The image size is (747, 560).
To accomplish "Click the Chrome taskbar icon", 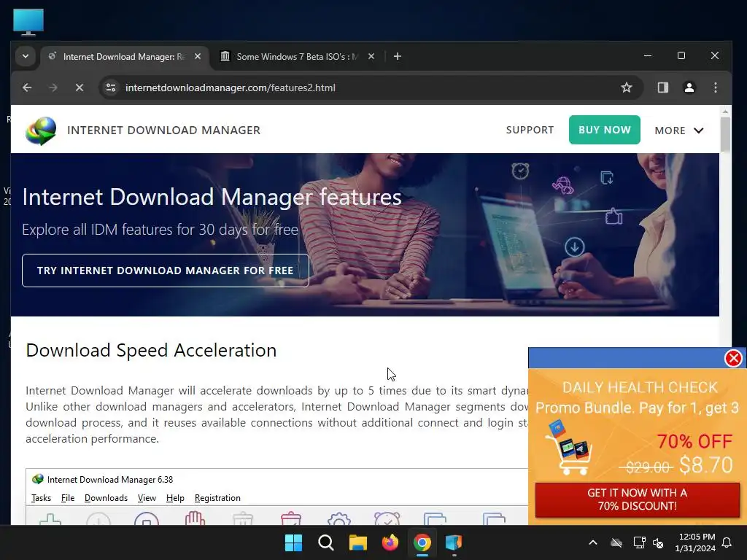I will tap(422, 542).
